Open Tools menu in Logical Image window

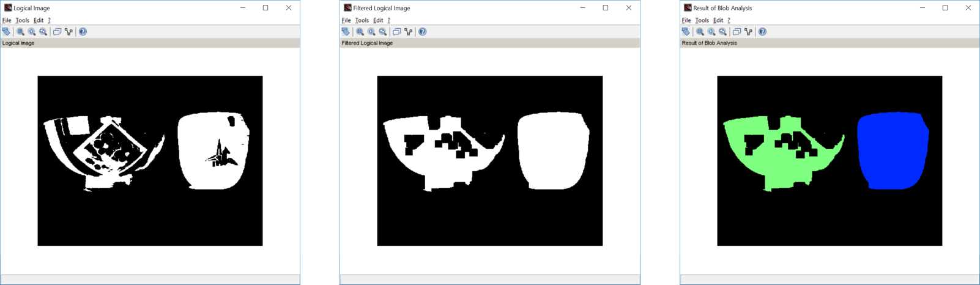(x=22, y=20)
